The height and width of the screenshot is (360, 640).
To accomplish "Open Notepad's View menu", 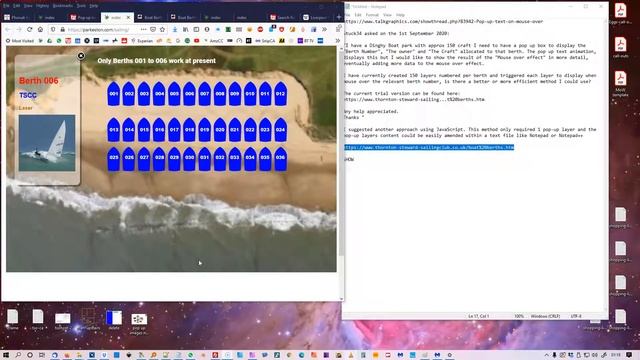I will pyautogui.click(x=387, y=15).
